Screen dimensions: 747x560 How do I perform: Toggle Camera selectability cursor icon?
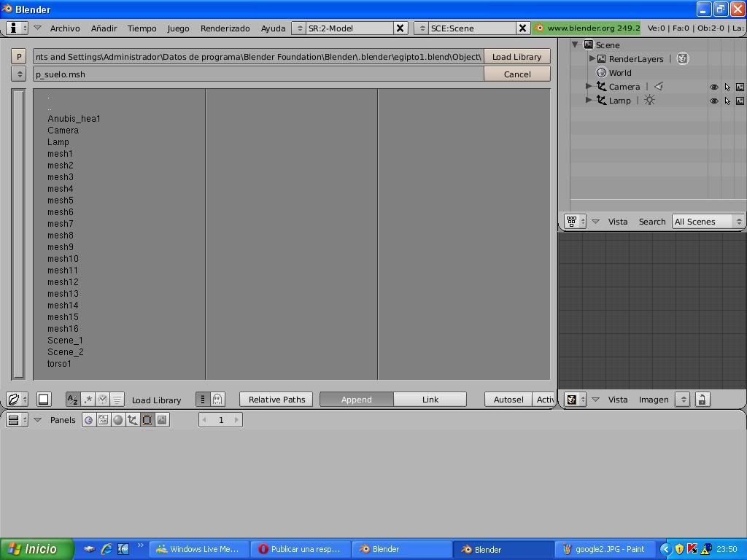727,87
